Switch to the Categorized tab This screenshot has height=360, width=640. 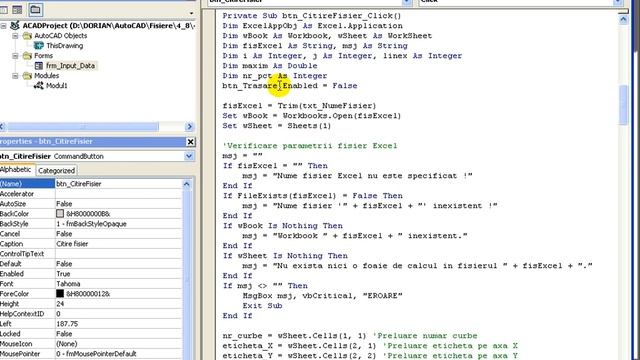coord(56,171)
